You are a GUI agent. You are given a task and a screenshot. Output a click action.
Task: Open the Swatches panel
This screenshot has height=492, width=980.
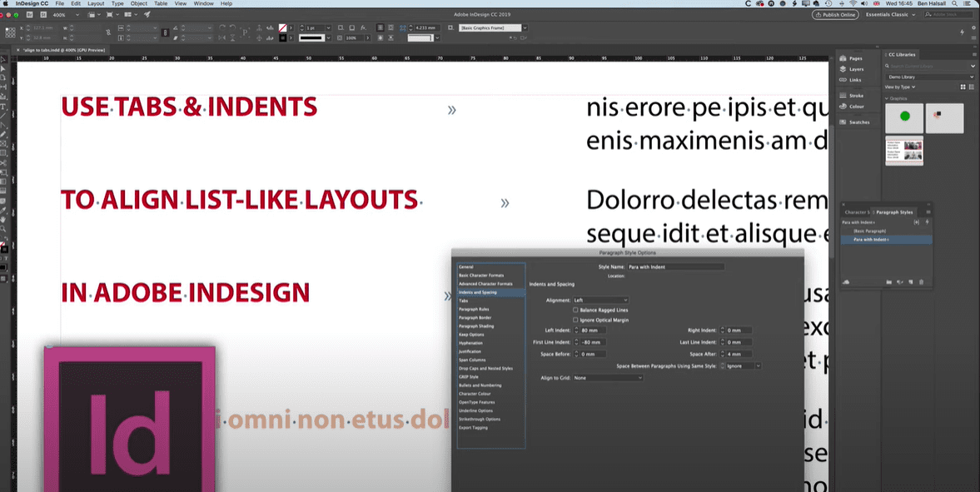(x=855, y=122)
